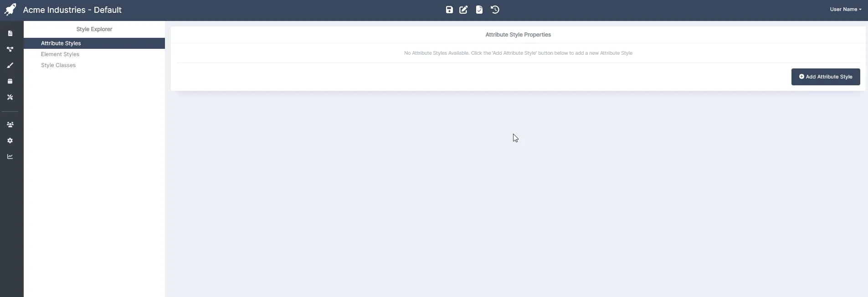Expand the User Name dropdown menu
Viewport: 868px width, 297px height.
pyautogui.click(x=845, y=9)
